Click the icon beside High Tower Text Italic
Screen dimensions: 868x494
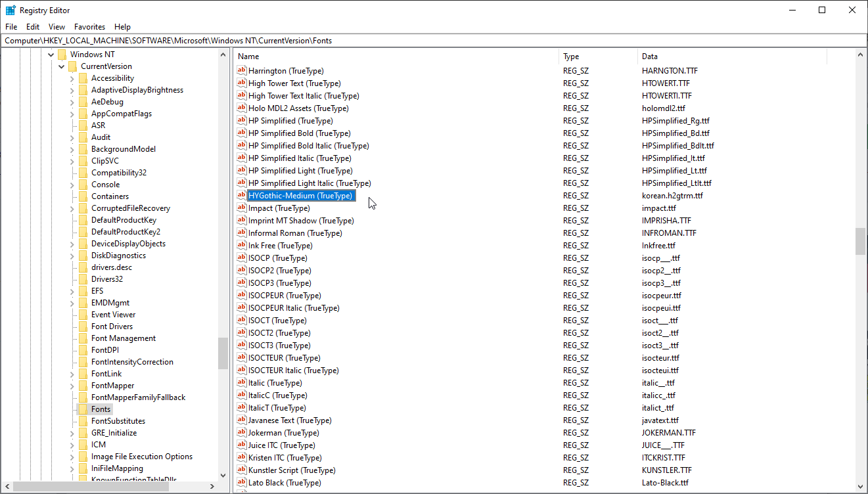click(242, 95)
